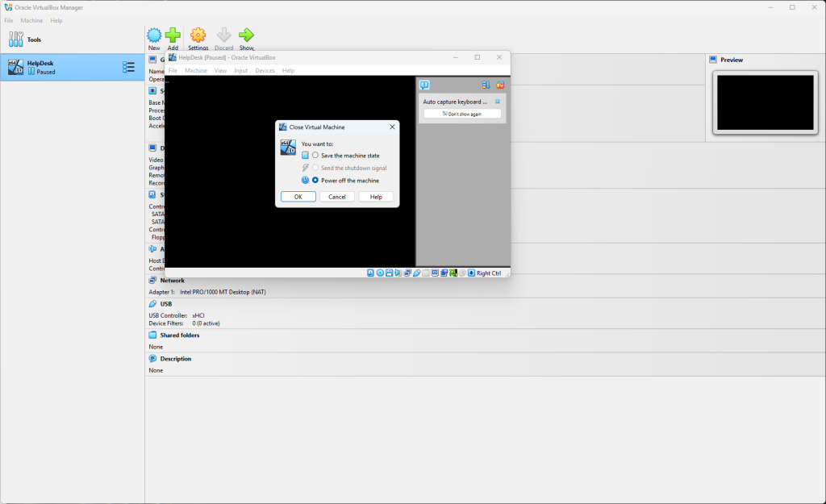Open the HelpDesk machine tools list icon
826x504 pixels.
click(x=128, y=67)
